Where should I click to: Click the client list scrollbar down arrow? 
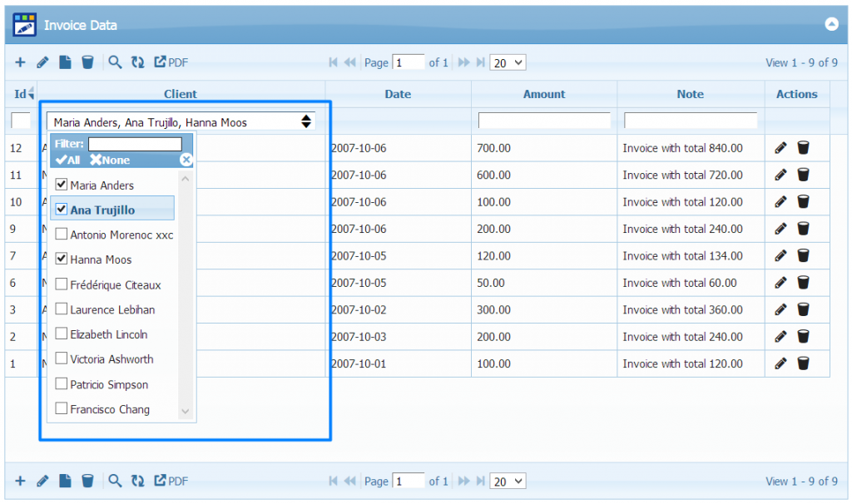pyautogui.click(x=185, y=411)
